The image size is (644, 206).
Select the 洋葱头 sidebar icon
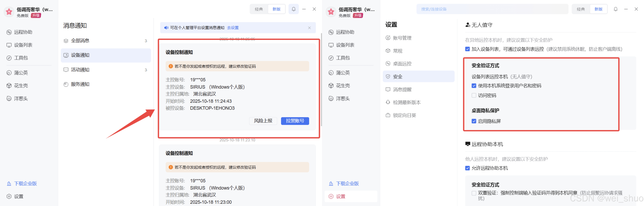(x=9, y=98)
